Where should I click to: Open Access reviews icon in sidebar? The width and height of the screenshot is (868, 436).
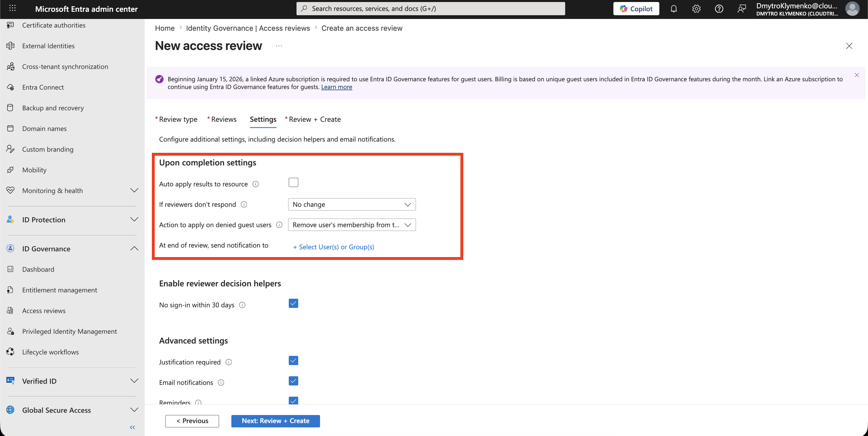point(10,310)
